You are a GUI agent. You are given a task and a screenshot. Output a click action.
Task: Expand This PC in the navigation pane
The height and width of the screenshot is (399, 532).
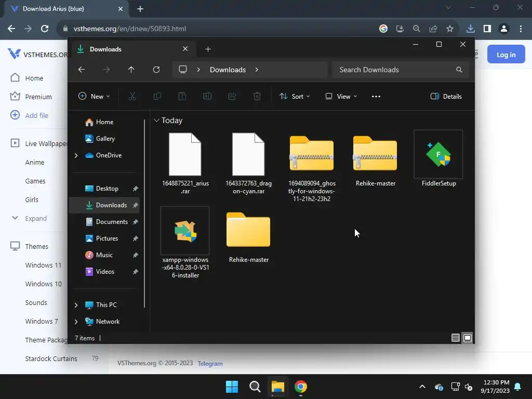[76, 305]
